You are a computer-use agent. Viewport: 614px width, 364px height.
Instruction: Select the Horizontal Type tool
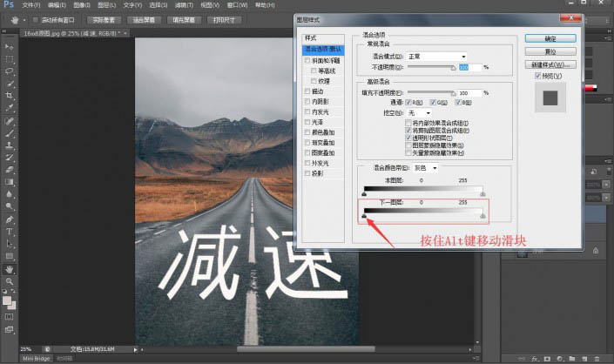9,232
